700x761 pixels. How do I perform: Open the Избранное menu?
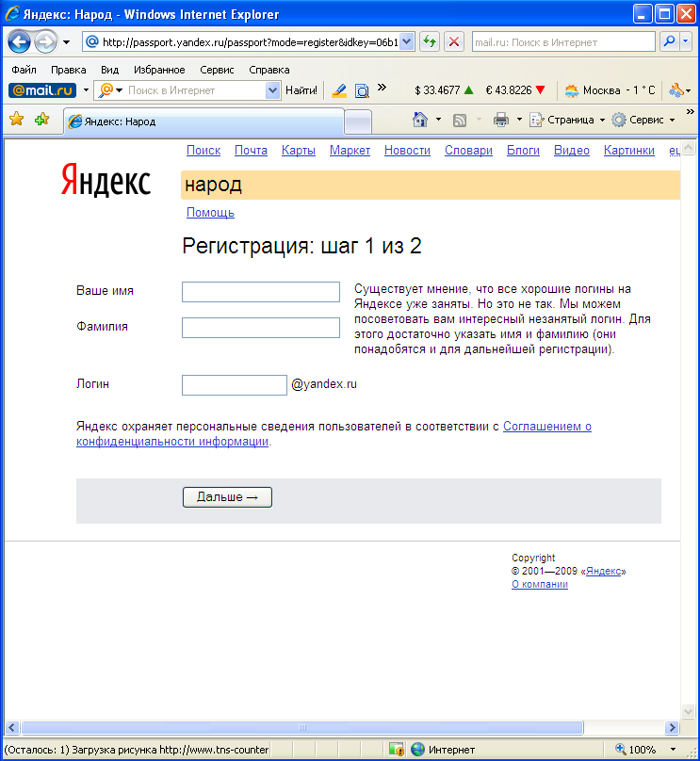159,70
